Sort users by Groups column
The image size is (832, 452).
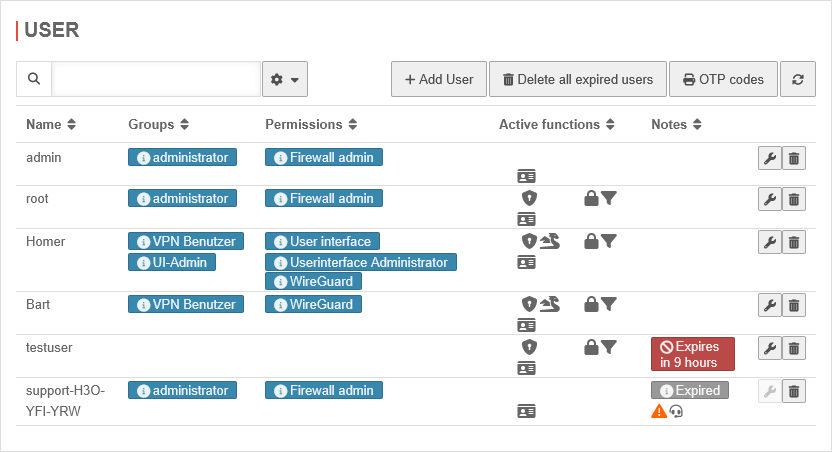159,125
